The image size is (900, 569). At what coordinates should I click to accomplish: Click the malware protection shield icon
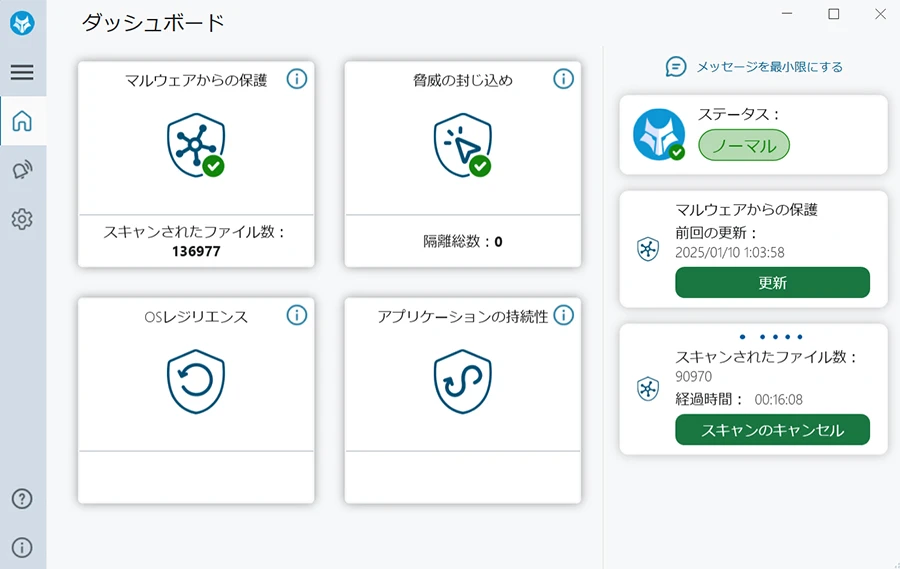(x=196, y=145)
